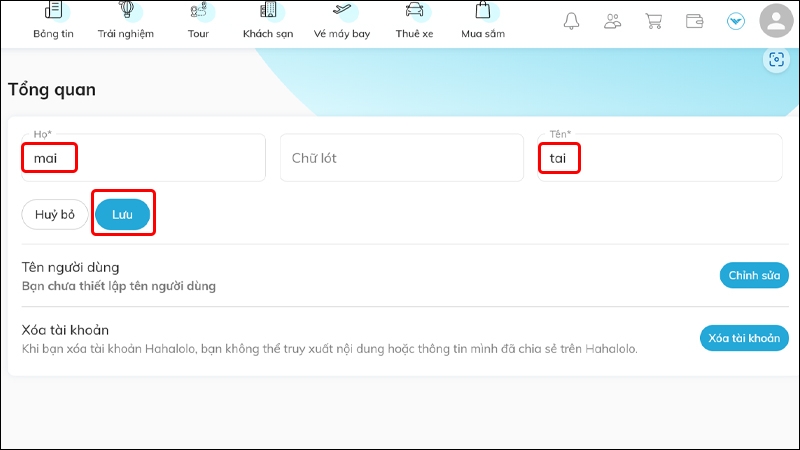The image size is (800, 450).
Task: Click the Xóa tài khoản section title
Action: click(x=65, y=330)
